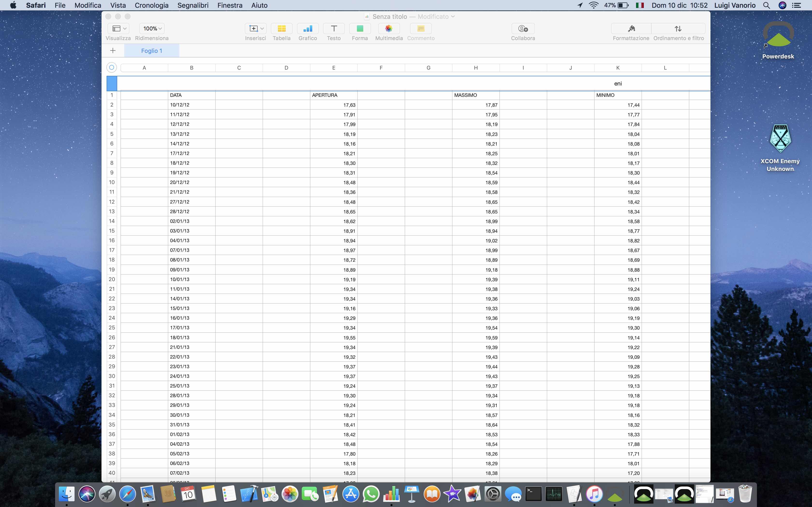Open the Senza titolo title dropdown

coord(453,16)
